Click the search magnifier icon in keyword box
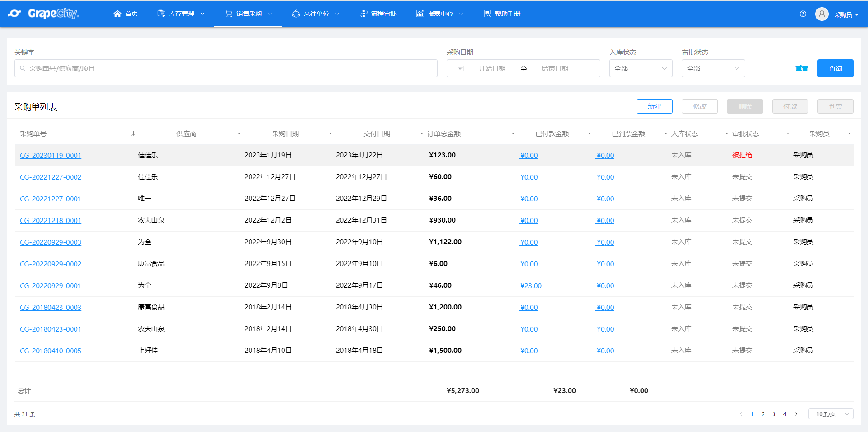 (x=23, y=69)
